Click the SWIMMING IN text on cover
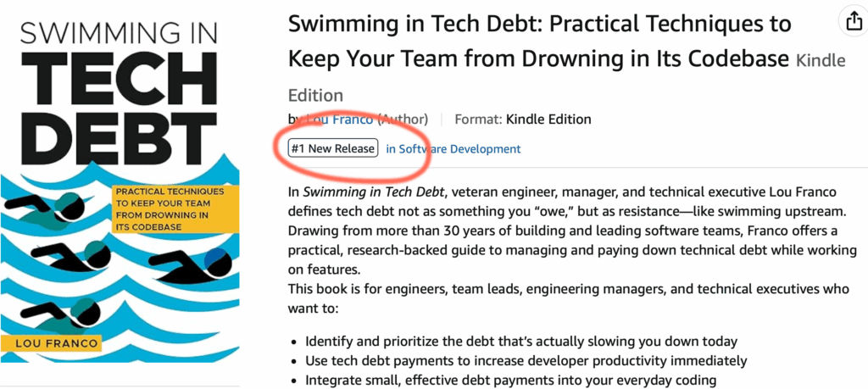The height and width of the screenshot is (389, 868). (119, 34)
